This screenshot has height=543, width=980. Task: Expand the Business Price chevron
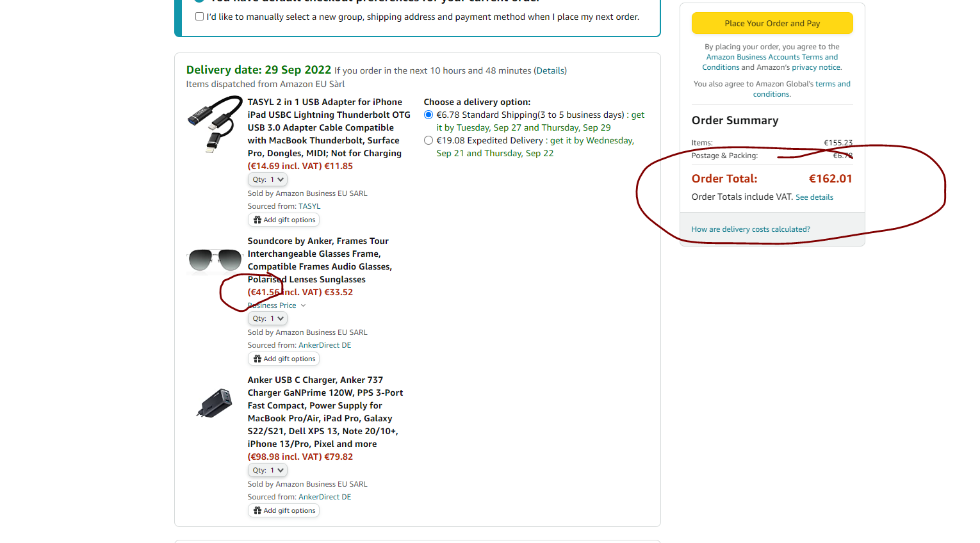(x=303, y=306)
